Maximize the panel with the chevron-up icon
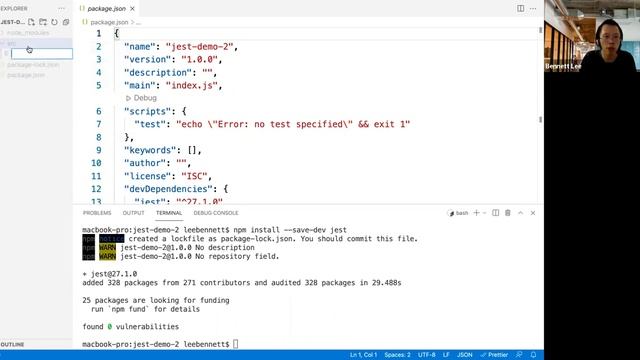 [520, 213]
